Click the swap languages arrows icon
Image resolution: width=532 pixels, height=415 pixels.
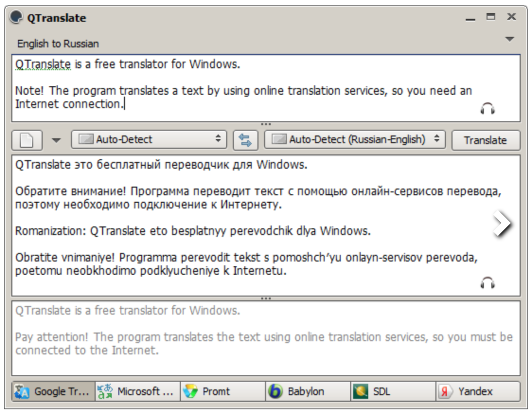(x=245, y=140)
